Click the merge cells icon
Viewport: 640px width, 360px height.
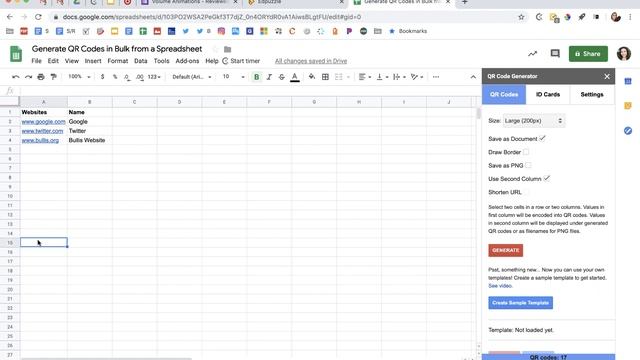339,77
